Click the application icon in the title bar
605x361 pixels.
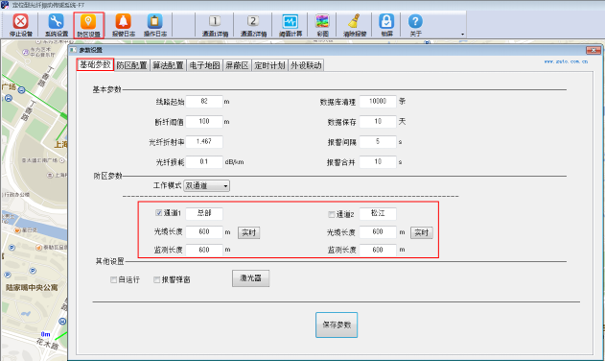(x=5, y=5)
